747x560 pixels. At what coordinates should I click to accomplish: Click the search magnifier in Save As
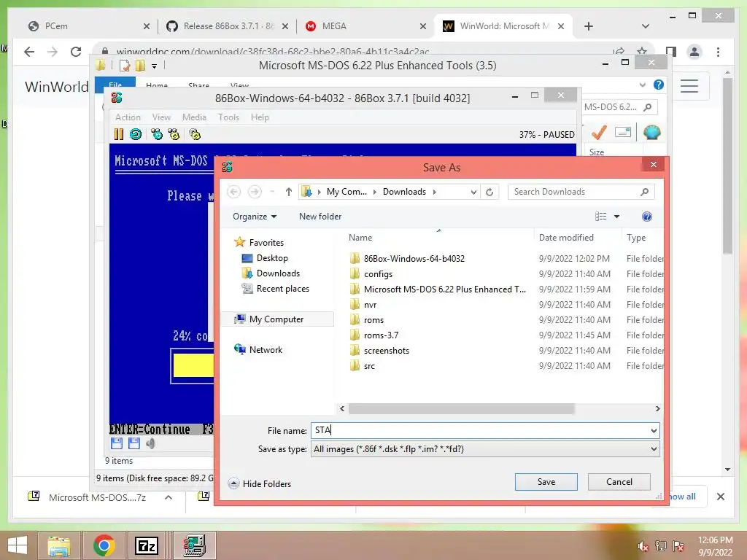(645, 192)
